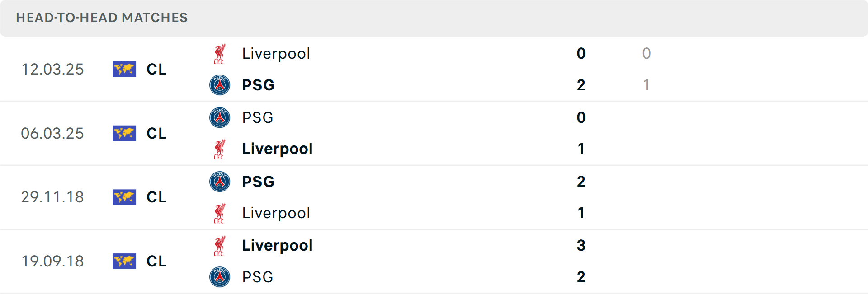This screenshot has width=868, height=294.
Task: Click the 19.09.18 date of the oldest match
Action: [52, 261]
